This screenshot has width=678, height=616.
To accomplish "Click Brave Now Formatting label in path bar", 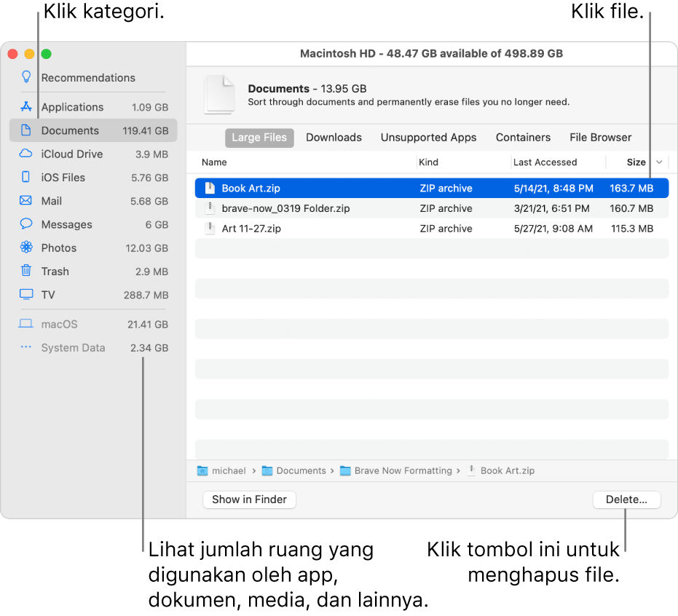I will tap(403, 471).
